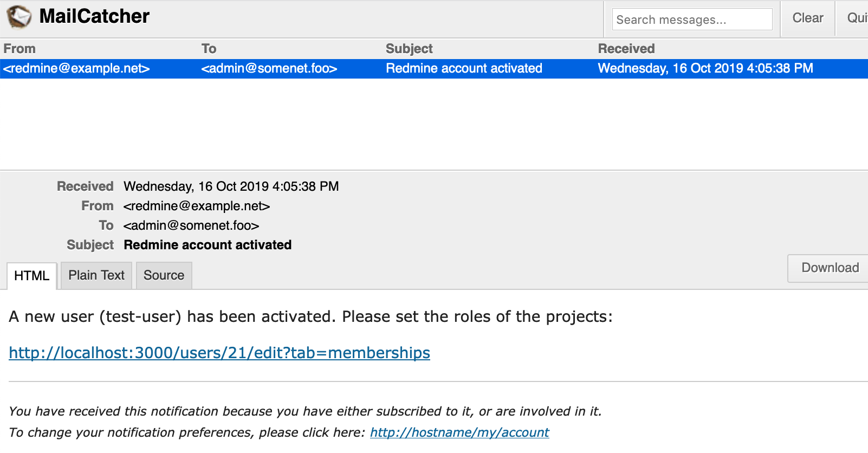
Task: Click the admin@somenet.foo recipient cell in list
Action: coord(269,68)
